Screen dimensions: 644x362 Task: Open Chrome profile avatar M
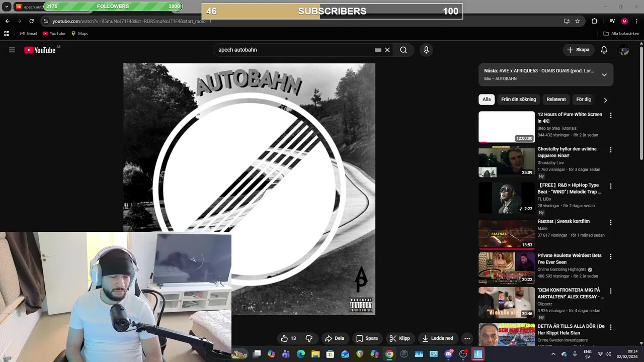624,21
